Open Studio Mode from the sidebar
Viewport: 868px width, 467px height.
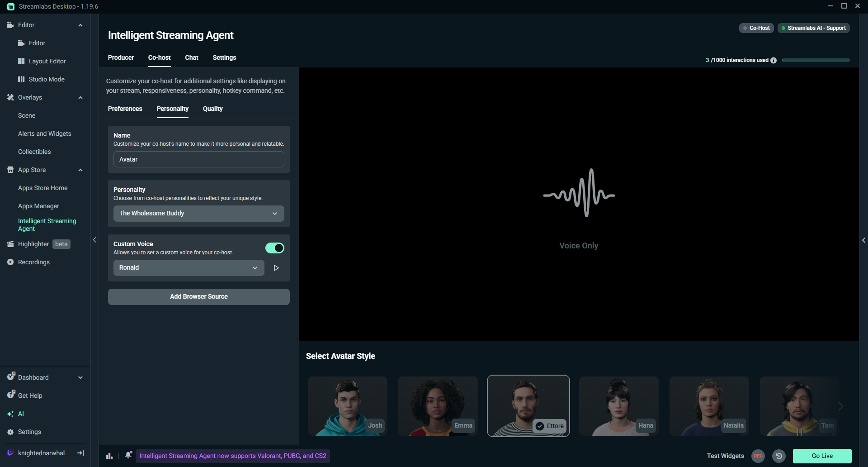(46, 79)
